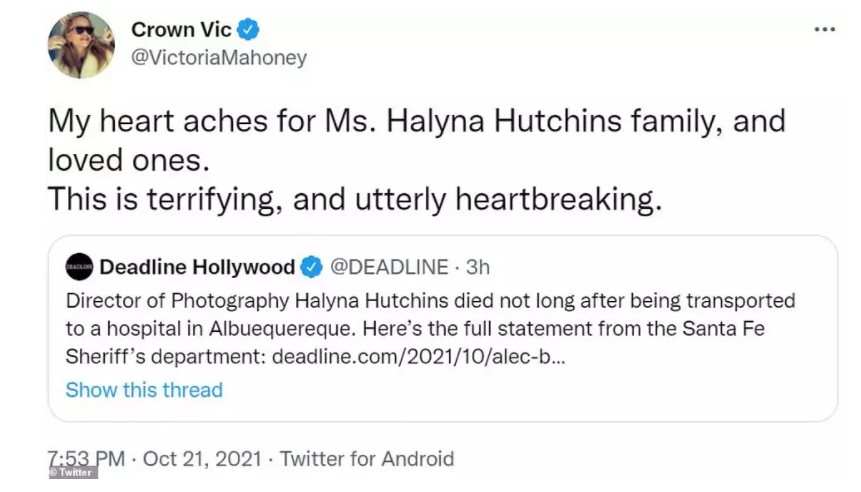Open the @DEADLINE handle

[389, 267]
